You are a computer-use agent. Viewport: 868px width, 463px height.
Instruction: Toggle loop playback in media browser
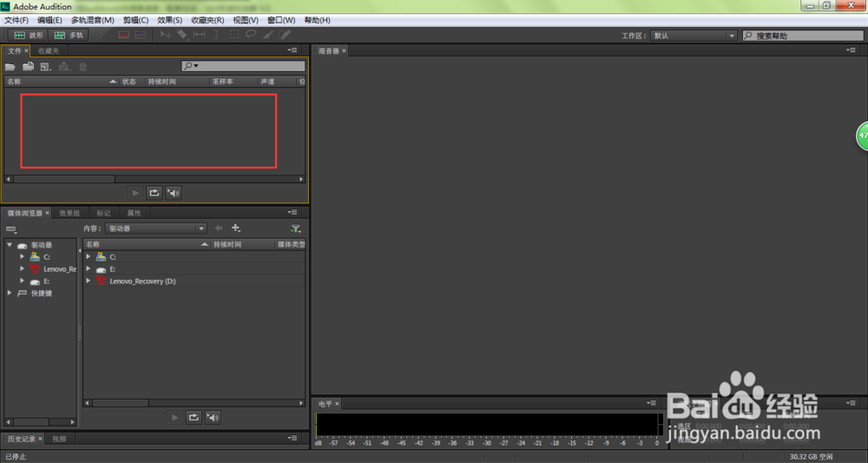tap(194, 418)
